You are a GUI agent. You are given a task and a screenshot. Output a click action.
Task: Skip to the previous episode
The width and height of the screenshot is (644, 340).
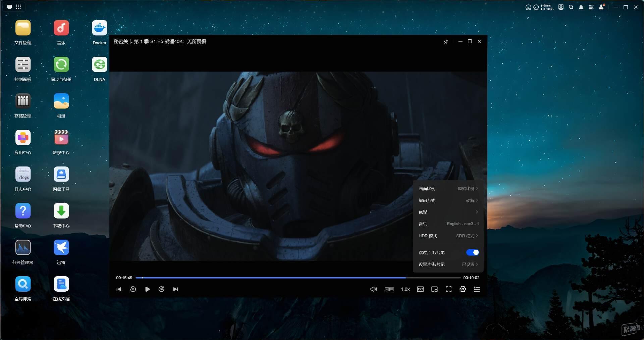point(119,289)
